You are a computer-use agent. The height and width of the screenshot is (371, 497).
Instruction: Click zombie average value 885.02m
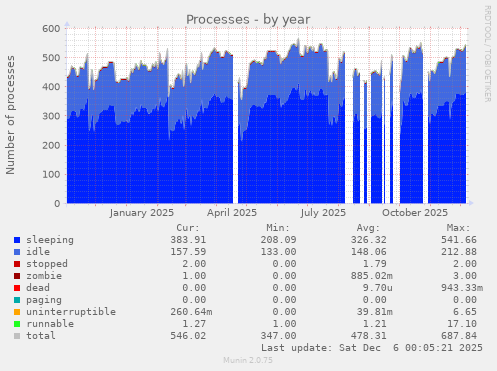(x=371, y=276)
